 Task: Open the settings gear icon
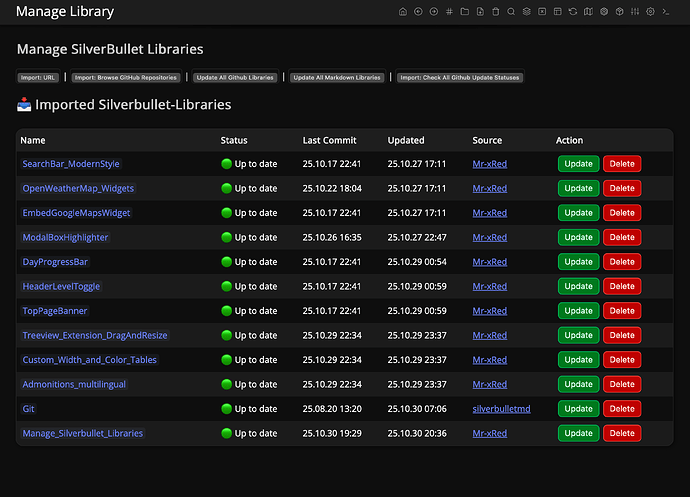coord(650,12)
